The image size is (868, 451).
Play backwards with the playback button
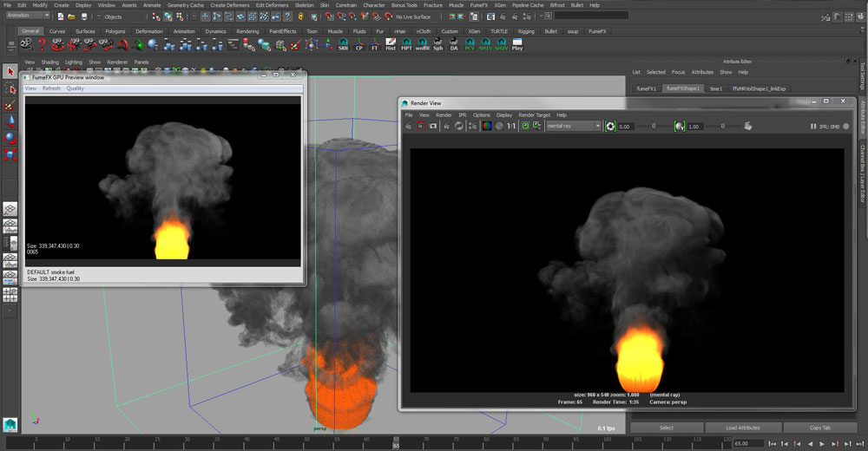pos(810,444)
